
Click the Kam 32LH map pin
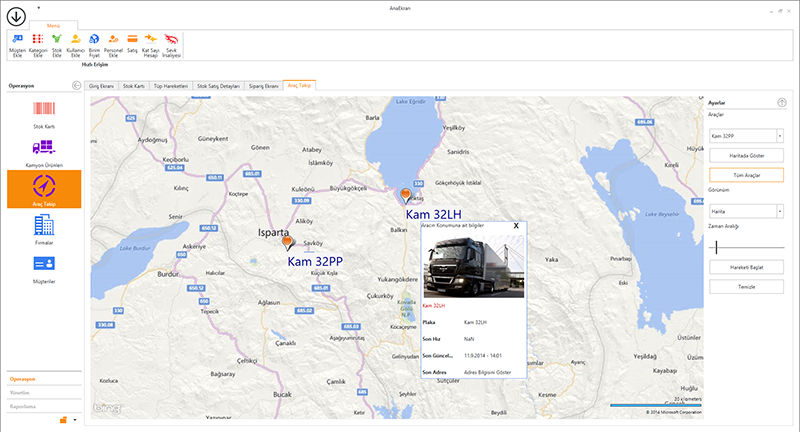(x=406, y=195)
